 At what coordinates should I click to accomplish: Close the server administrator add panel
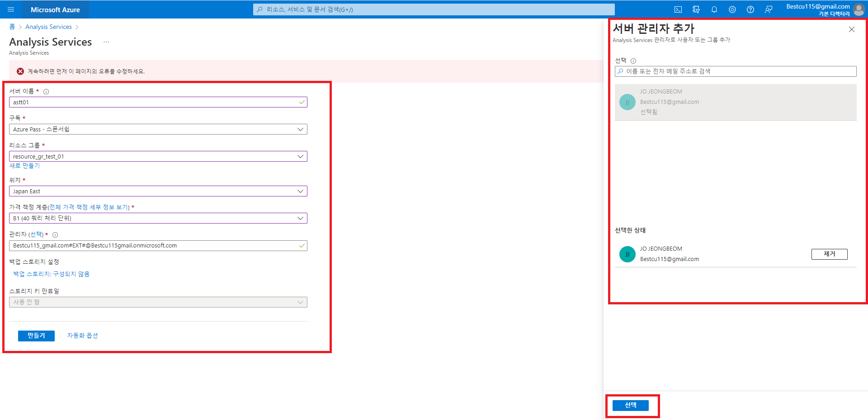pyautogui.click(x=852, y=29)
